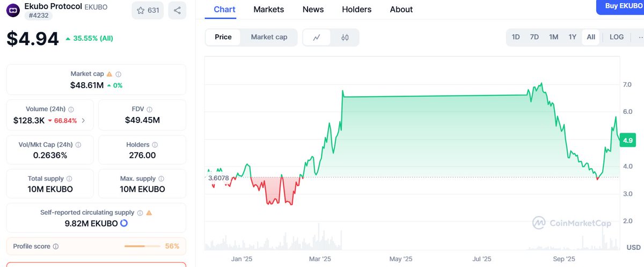Open the Market cap warning triangle icon

(x=109, y=74)
